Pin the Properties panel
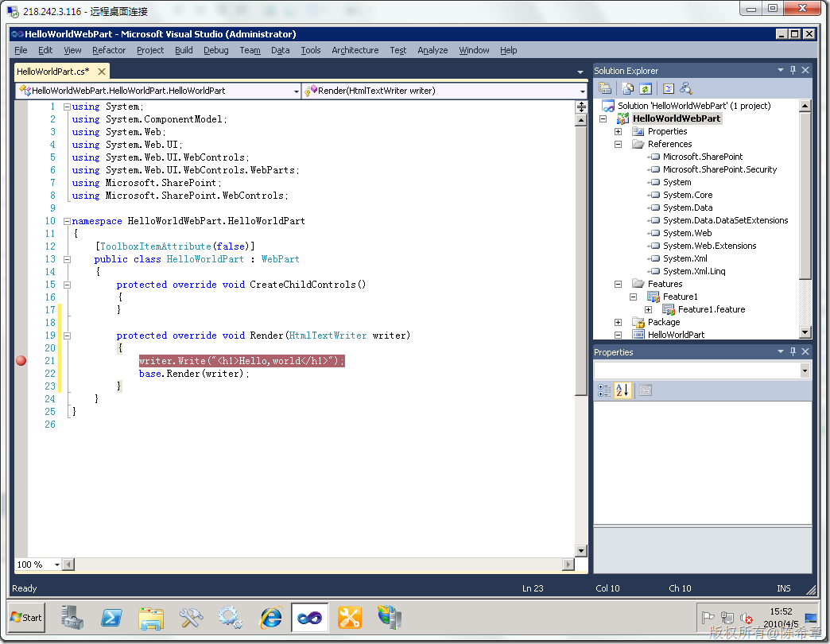830x644 pixels. (793, 351)
